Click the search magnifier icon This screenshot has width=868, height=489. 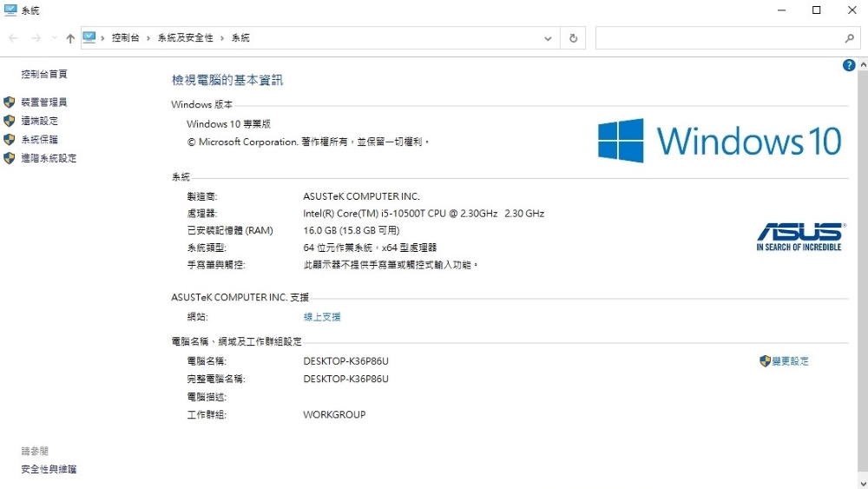pos(850,38)
